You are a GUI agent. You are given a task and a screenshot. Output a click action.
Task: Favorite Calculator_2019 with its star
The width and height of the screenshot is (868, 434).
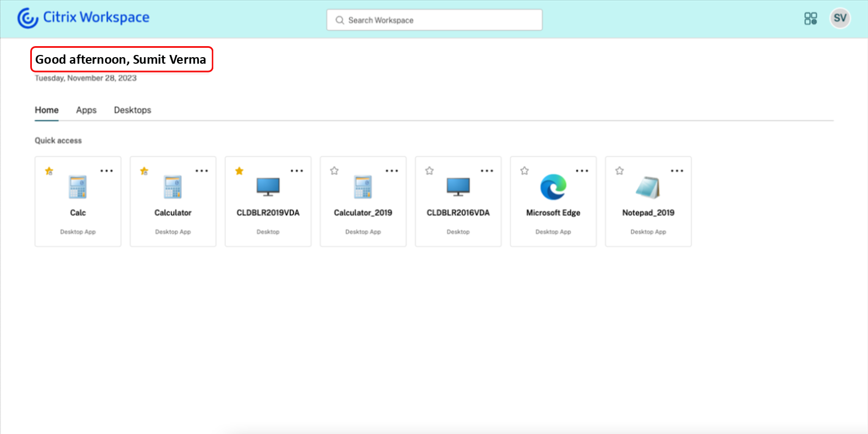[334, 171]
